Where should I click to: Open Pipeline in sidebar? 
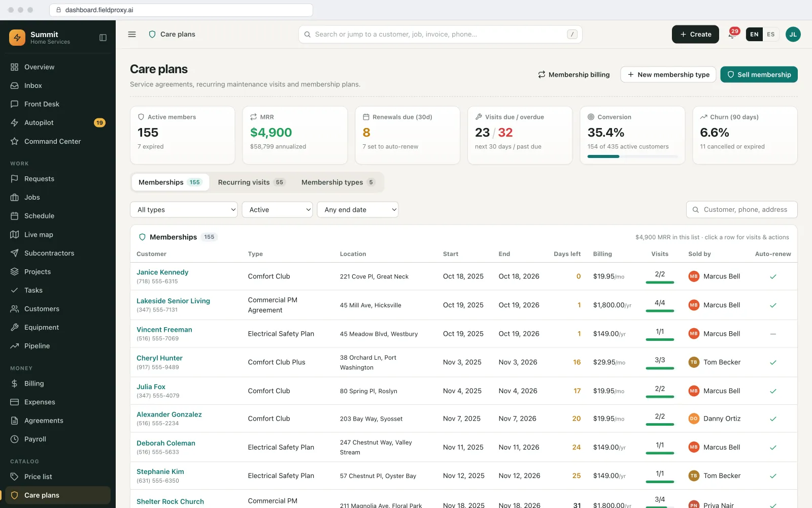(x=58, y=346)
